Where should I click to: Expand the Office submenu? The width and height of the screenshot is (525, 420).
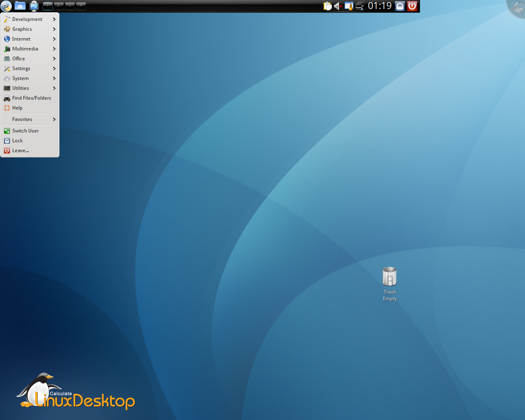(30, 59)
